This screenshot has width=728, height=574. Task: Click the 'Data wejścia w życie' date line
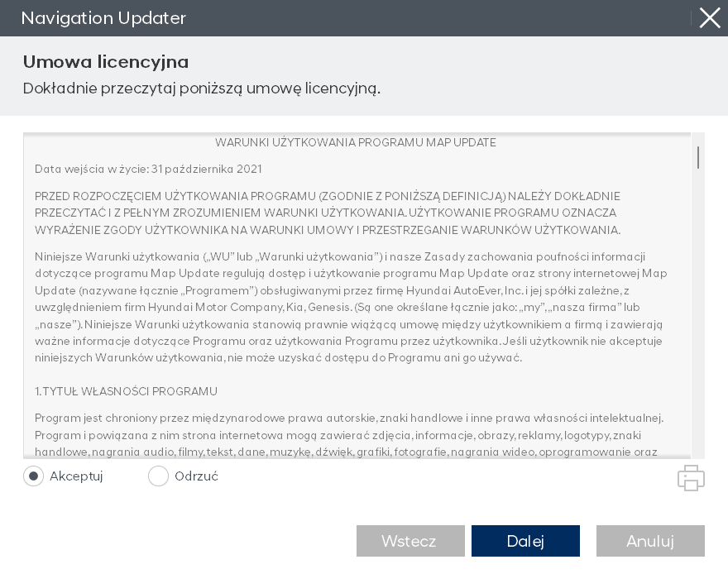pos(148,169)
